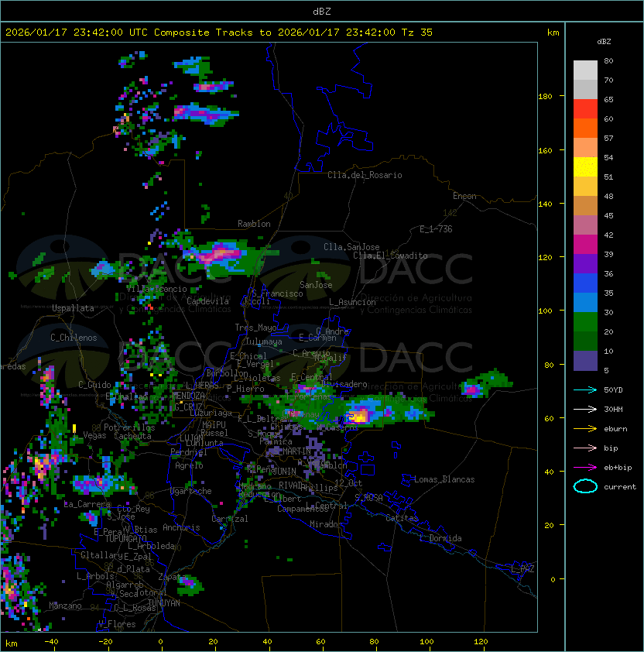Click the 'Anchoris' map label
This screenshot has width=644, height=652.
pyautogui.click(x=181, y=527)
